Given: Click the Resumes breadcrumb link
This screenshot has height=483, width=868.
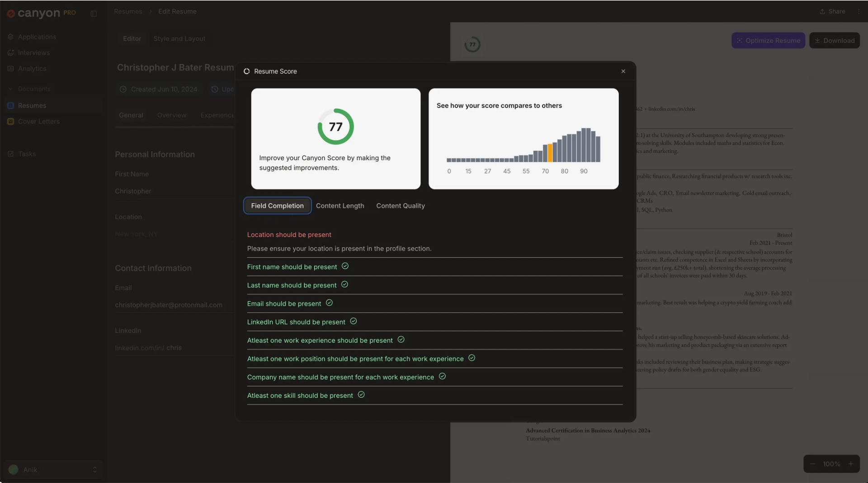Looking at the screenshot, I should tap(128, 12).
